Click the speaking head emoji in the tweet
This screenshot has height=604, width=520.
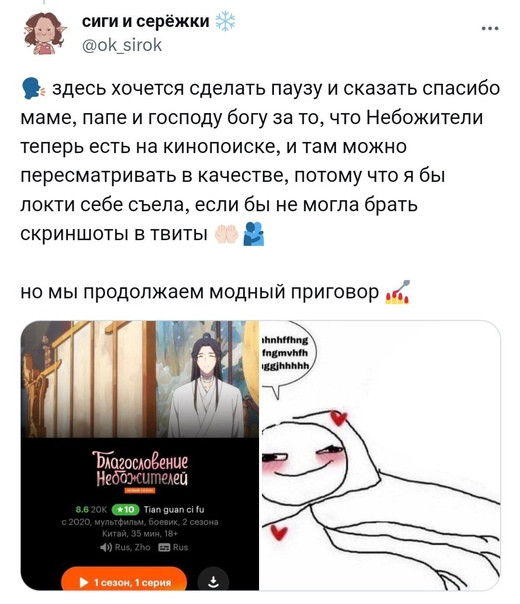click(x=34, y=89)
